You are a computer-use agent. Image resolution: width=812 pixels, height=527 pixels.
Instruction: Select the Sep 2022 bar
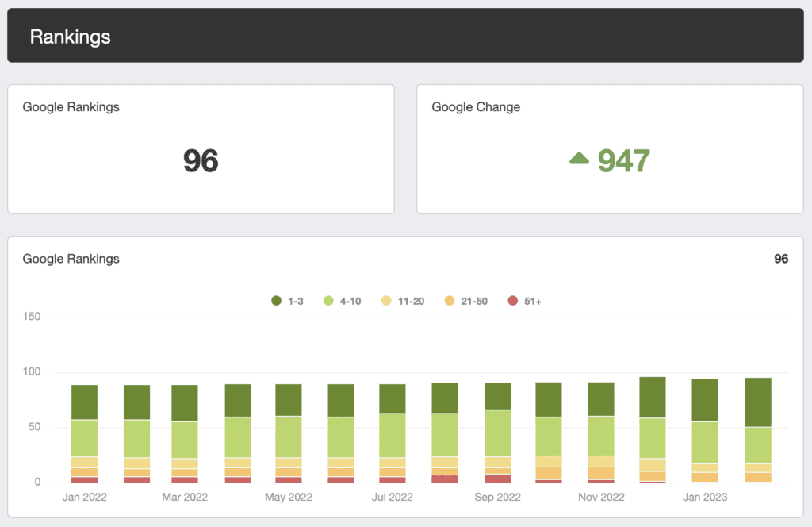tap(498, 433)
